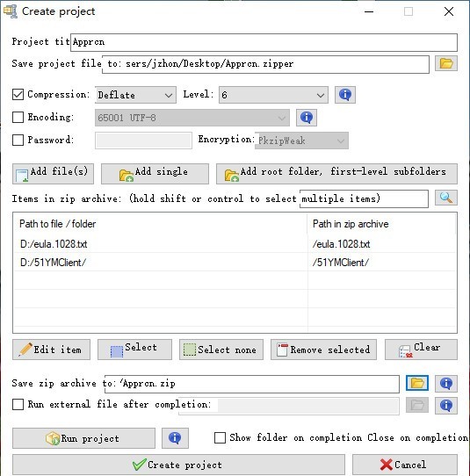
Task: Focus the Password input field
Action: point(143,141)
